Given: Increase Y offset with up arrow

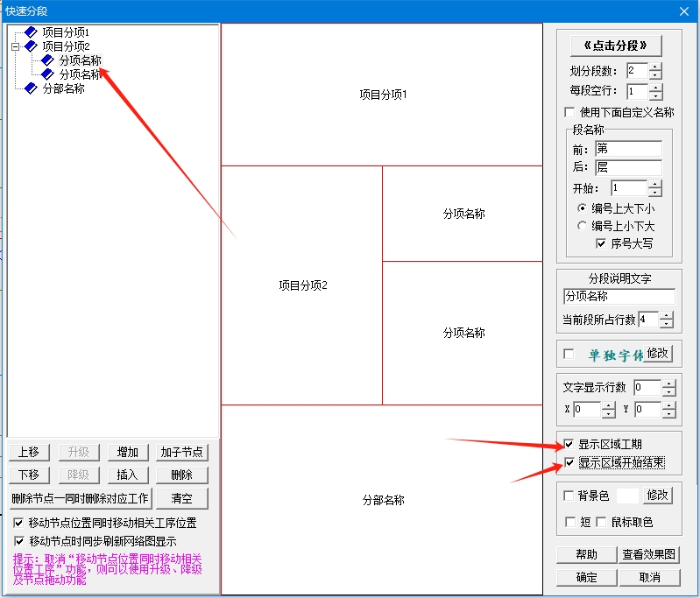Looking at the screenshot, I should point(668,405).
